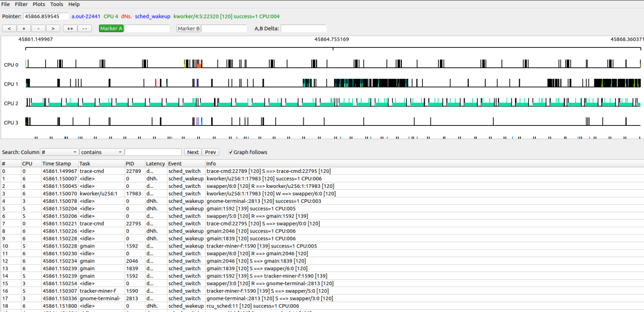Viewport: 644px width, 312px height.
Task: Open the Tools menu
Action: 57,4
